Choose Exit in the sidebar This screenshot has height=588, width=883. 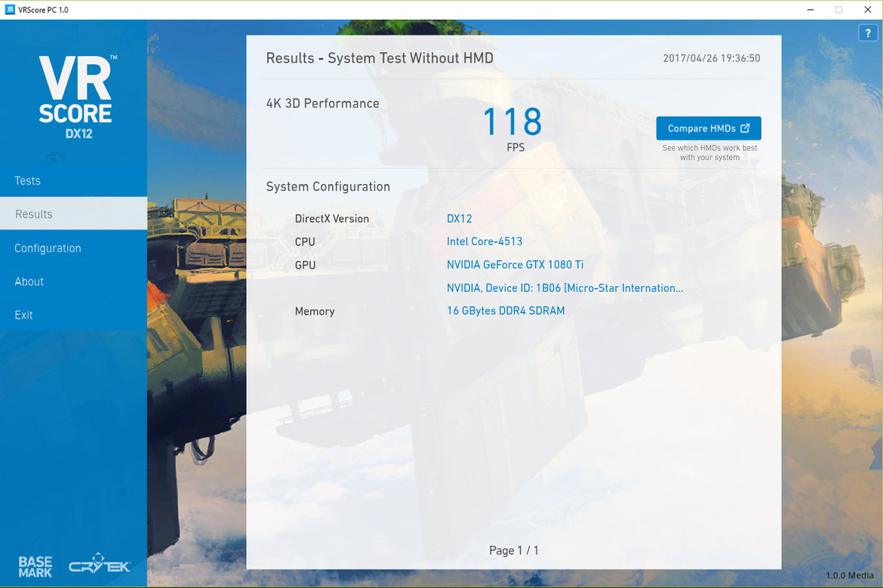[x=73, y=314]
